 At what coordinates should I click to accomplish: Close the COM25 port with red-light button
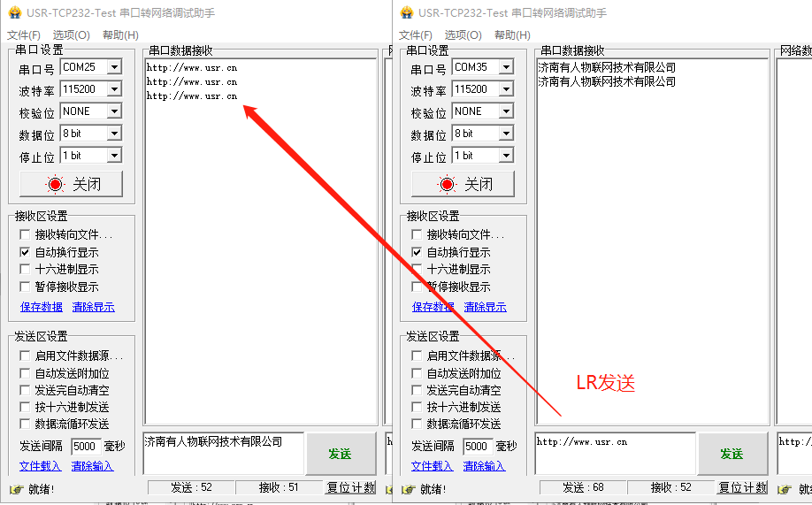click(x=72, y=184)
